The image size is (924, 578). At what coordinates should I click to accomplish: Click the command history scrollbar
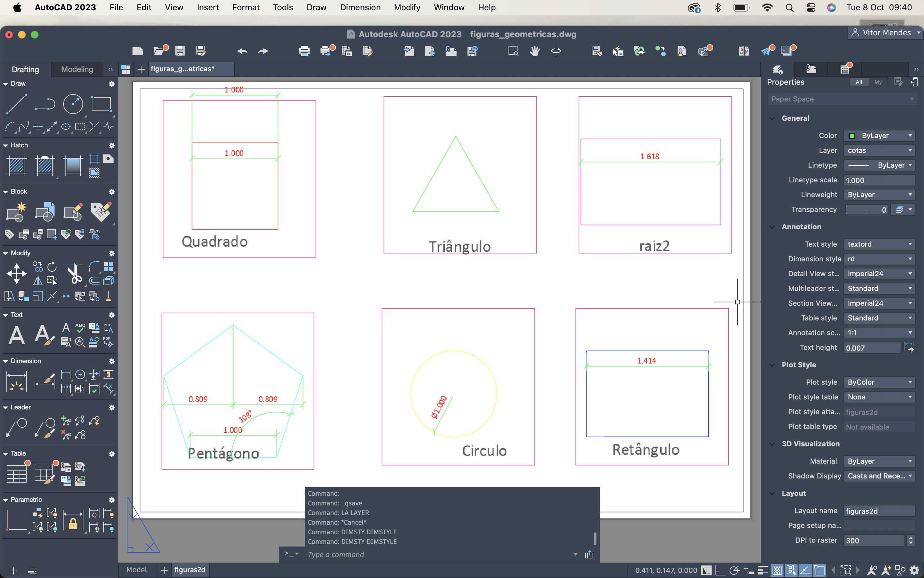click(595, 538)
